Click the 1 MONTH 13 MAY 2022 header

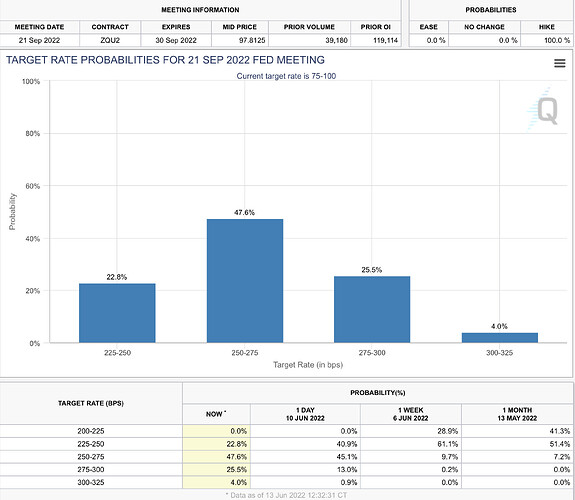(517, 414)
